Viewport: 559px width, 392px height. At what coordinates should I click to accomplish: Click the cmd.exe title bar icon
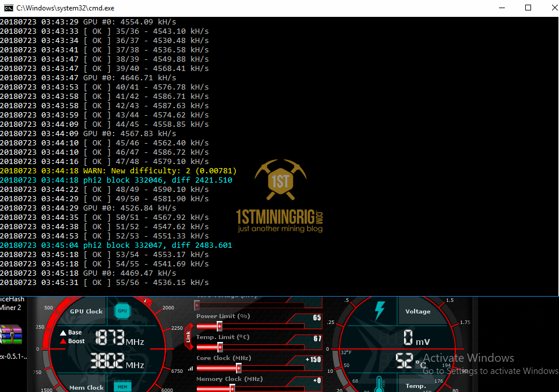coord(9,8)
